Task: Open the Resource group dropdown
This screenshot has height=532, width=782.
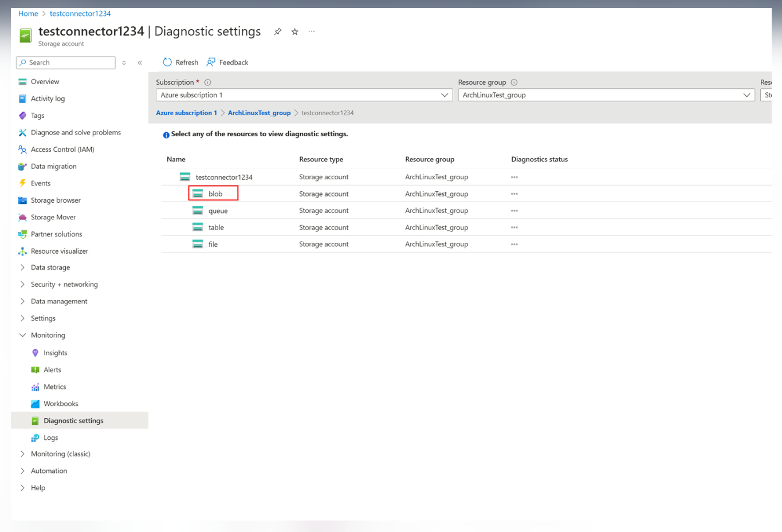Action: [x=606, y=95]
